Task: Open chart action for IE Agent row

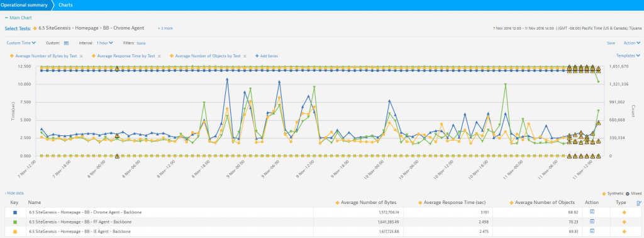Action: coord(592,232)
